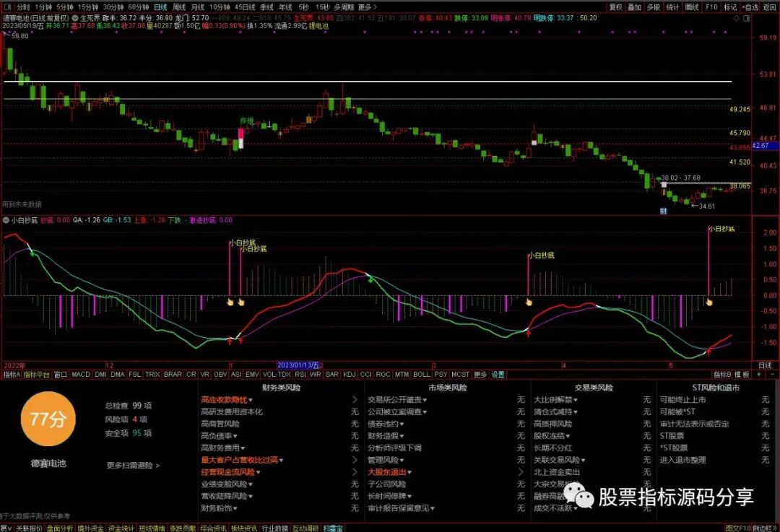This screenshot has width=780, height=532.
Task: Click the 返回 back button
Action: tap(770, 7)
